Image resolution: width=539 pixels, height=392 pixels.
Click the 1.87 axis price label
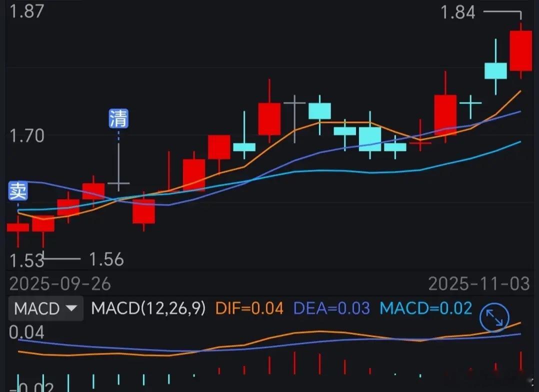click(x=27, y=11)
